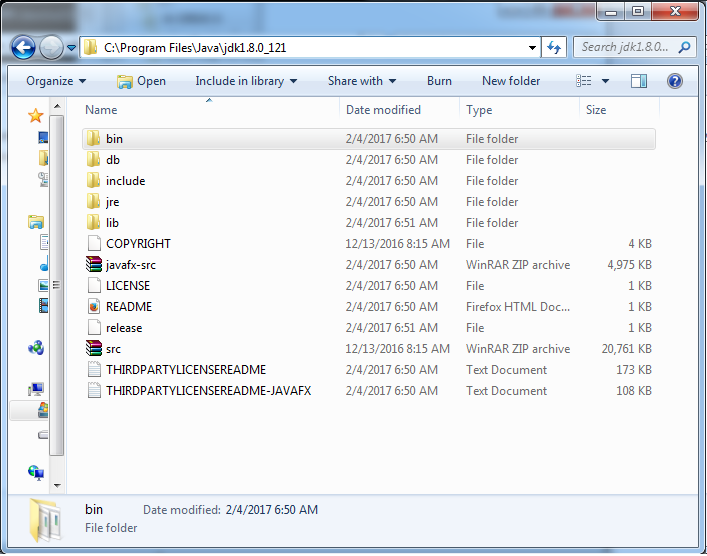Open the Share with menu
The width and height of the screenshot is (707, 556).
point(362,81)
